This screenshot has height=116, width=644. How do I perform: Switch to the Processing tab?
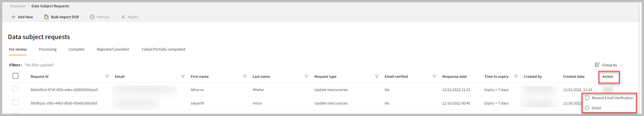[x=47, y=49]
